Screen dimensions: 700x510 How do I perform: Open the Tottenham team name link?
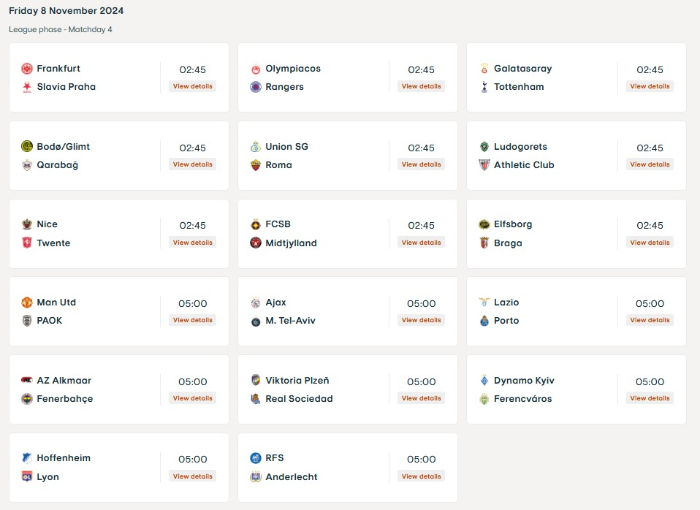519,87
